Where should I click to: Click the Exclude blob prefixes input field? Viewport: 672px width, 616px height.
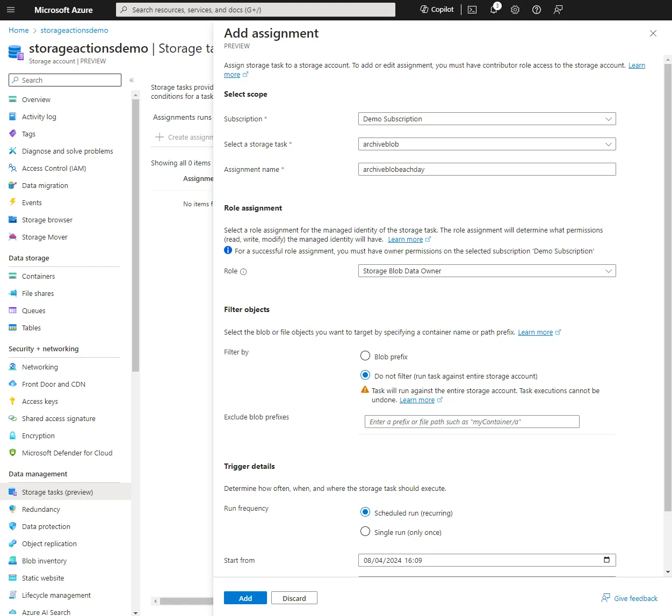click(472, 422)
